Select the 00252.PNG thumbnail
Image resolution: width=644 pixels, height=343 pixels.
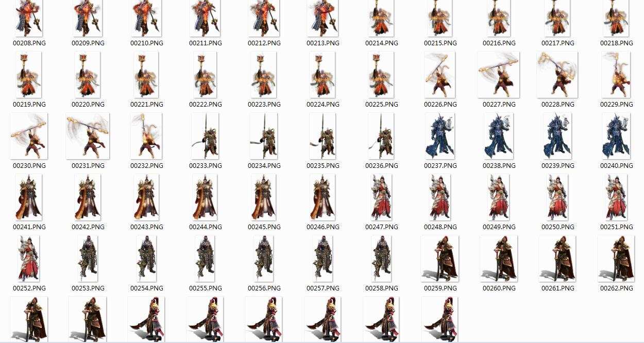point(29,259)
